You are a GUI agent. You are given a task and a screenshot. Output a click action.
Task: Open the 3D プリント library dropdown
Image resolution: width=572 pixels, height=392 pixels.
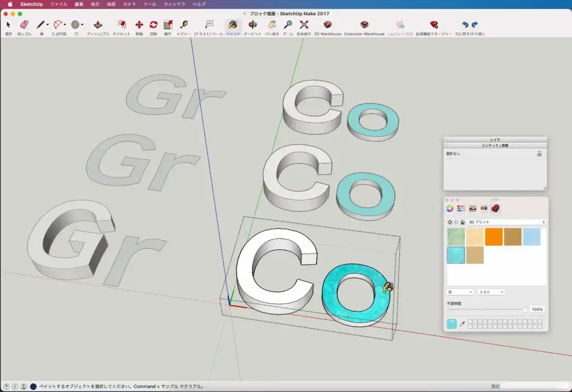point(506,222)
